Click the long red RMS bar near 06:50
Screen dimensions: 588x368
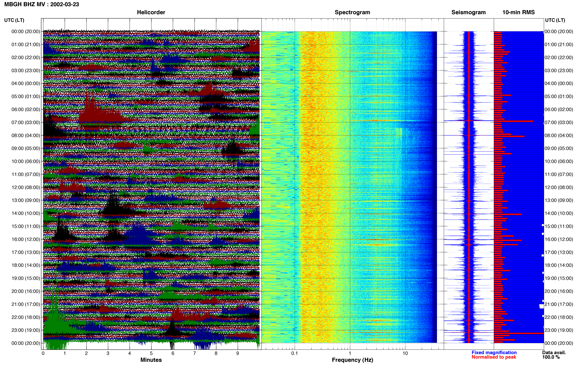513,121
